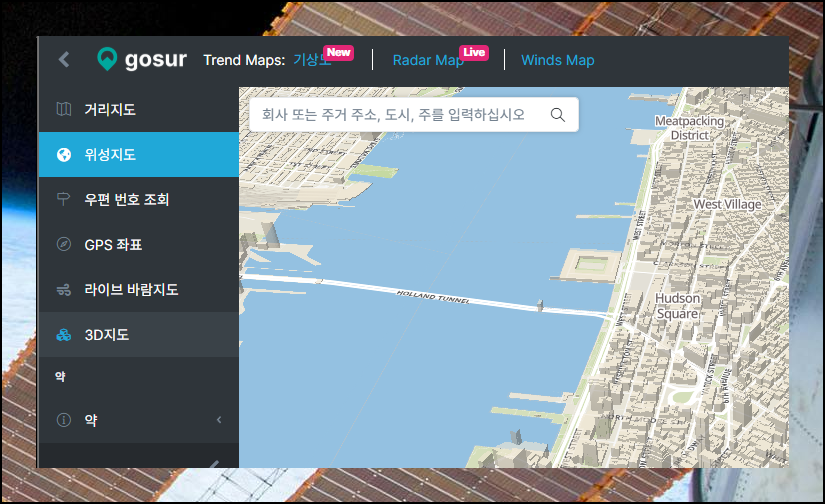
Task: Open the 우편 번호 조회 menu item
Action: 139,199
